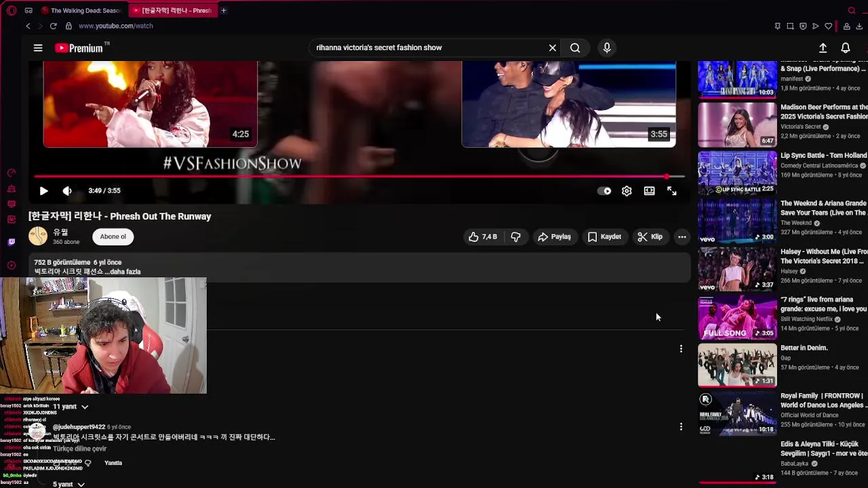Seek on the red video progress bar
Viewport: 868px width, 488px height.
click(x=359, y=177)
